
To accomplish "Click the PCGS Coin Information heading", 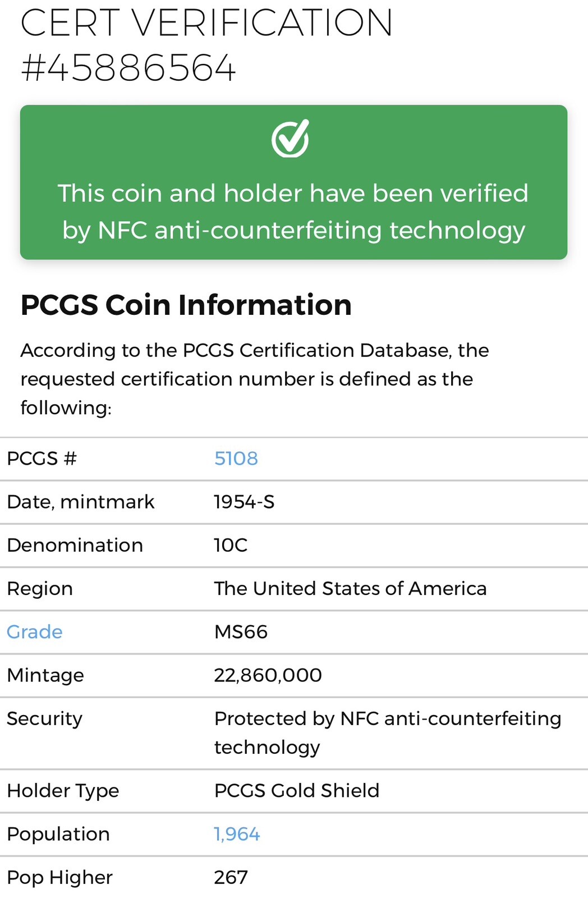I will click(x=186, y=305).
